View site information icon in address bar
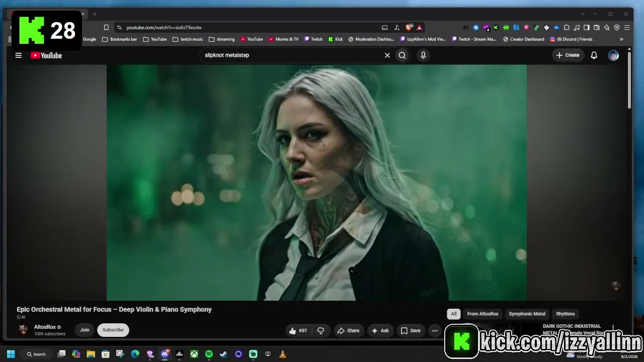Screen dimensions: 644x362 tap(119, 28)
